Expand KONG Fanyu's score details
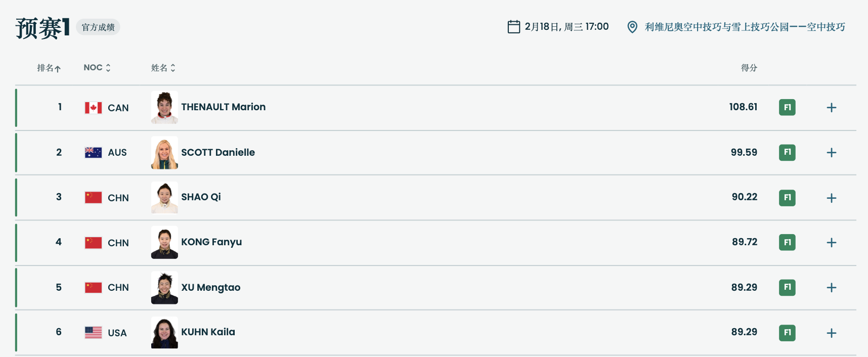 [x=831, y=243]
